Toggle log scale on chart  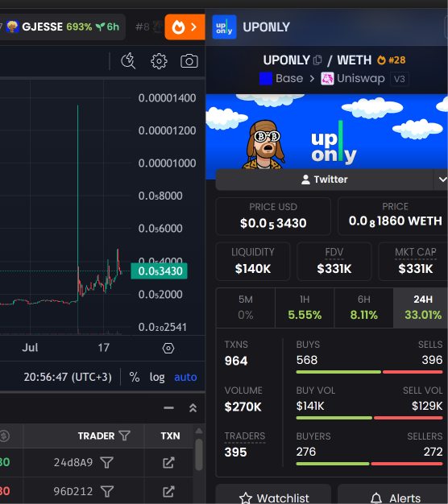(x=157, y=377)
